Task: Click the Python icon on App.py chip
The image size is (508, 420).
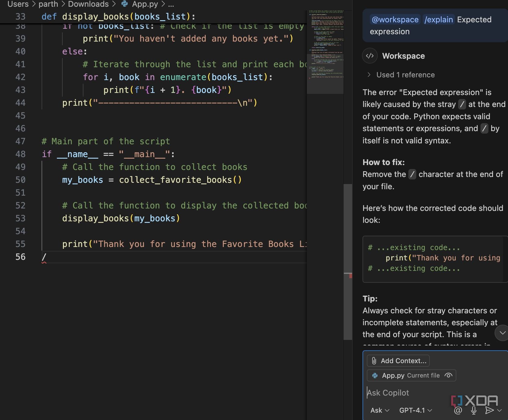Action: 375,375
